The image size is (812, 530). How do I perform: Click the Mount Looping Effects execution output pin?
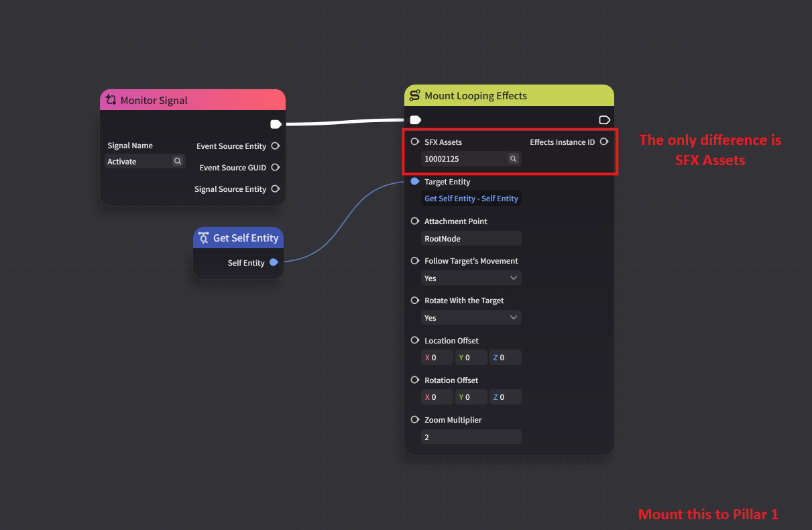pos(604,120)
